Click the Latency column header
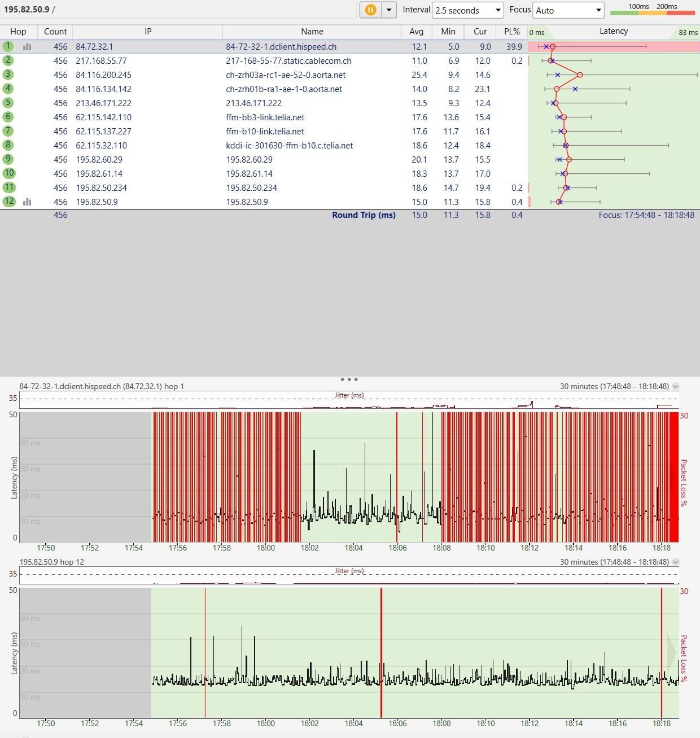The height and width of the screenshot is (738, 700). click(613, 32)
